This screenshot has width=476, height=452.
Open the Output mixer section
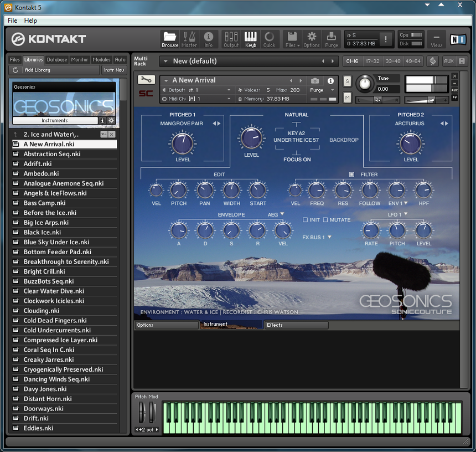point(231,39)
